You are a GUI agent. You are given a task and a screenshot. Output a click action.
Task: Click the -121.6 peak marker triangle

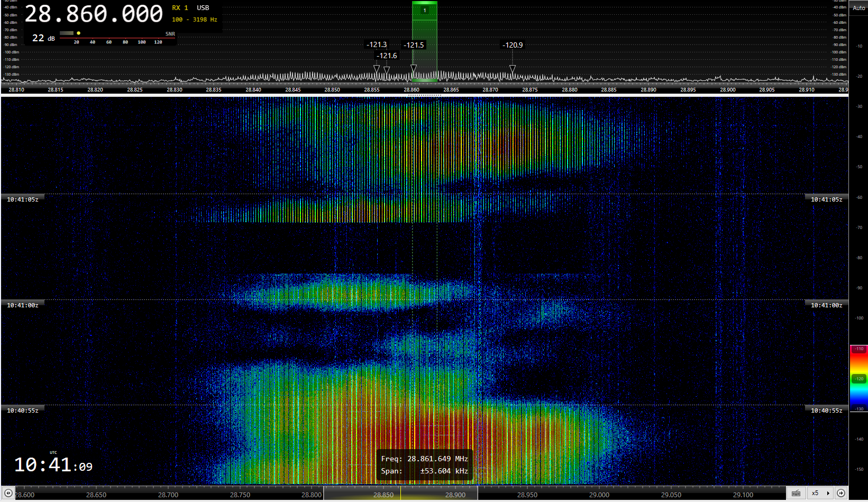(387, 70)
